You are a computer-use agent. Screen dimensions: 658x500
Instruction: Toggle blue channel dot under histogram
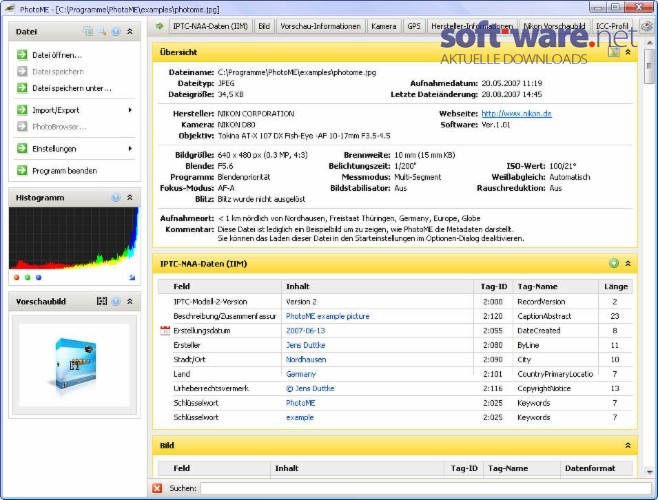tap(39, 277)
